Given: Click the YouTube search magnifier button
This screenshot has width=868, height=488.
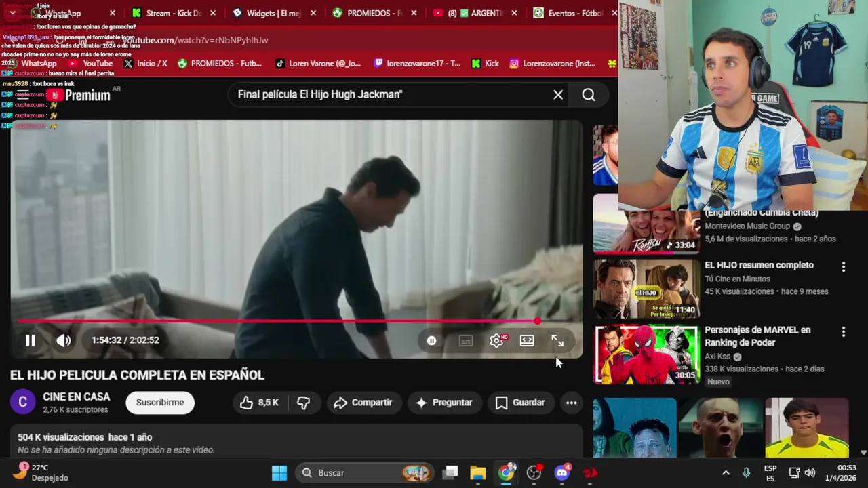Looking at the screenshot, I should point(589,95).
